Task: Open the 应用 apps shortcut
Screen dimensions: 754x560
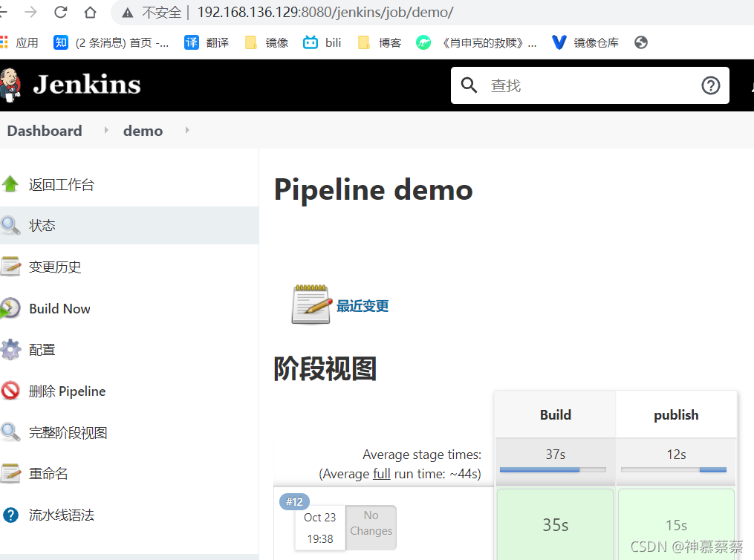Action: pyautogui.click(x=19, y=43)
